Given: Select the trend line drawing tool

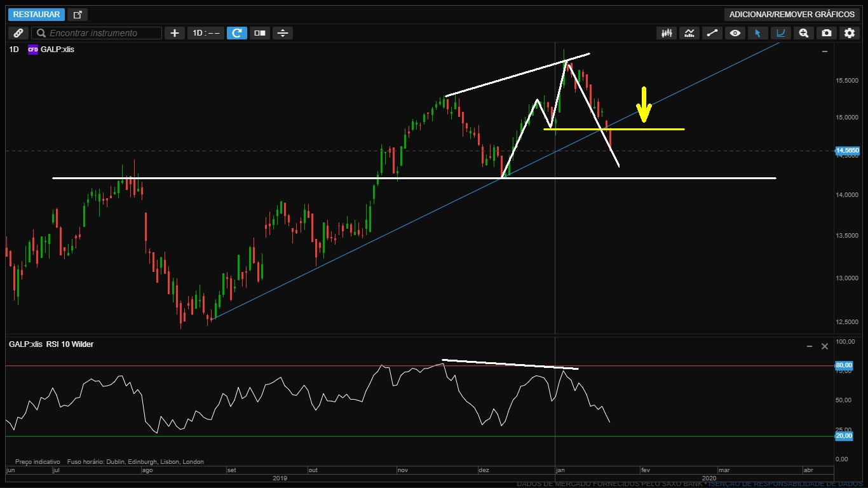Looking at the screenshot, I should coord(712,33).
